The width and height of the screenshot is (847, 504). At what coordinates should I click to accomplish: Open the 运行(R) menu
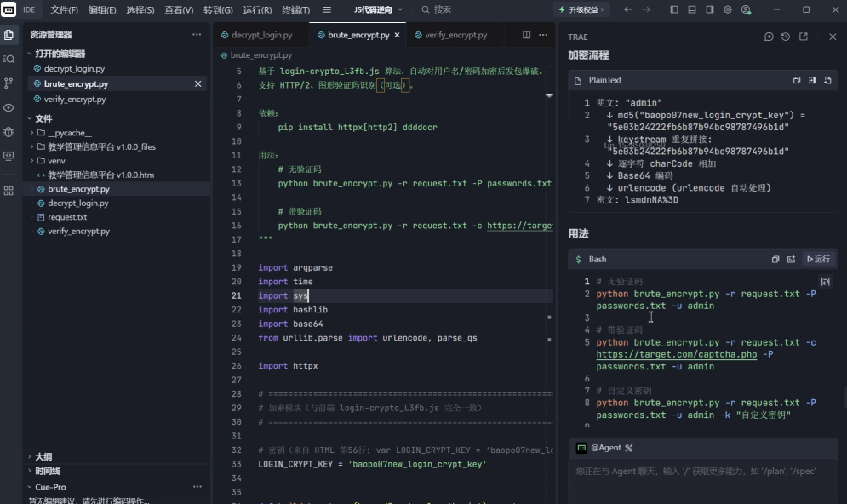[x=257, y=9]
